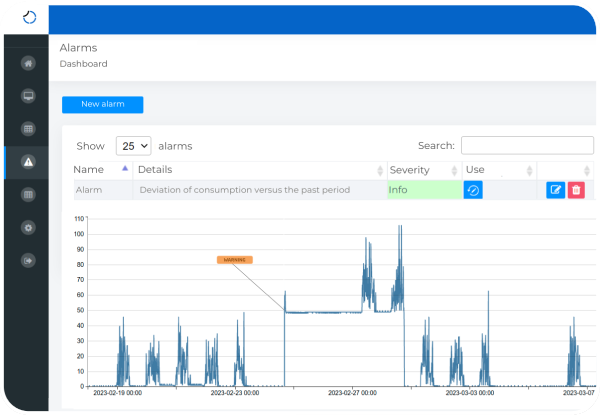Focus the Search input field
This screenshot has width=600, height=415.
pos(527,145)
